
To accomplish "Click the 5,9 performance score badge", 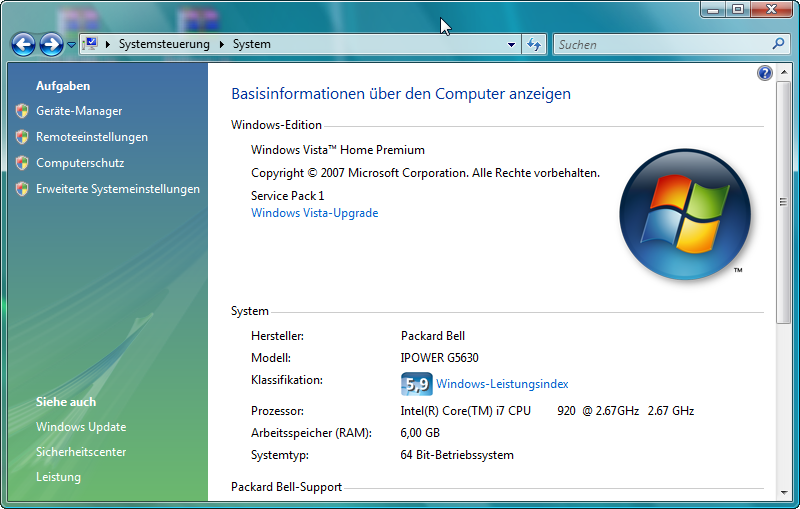I will [x=416, y=384].
